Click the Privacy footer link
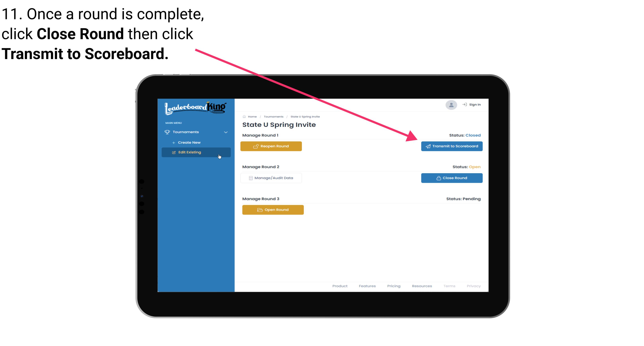 pyautogui.click(x=474, y=286)
